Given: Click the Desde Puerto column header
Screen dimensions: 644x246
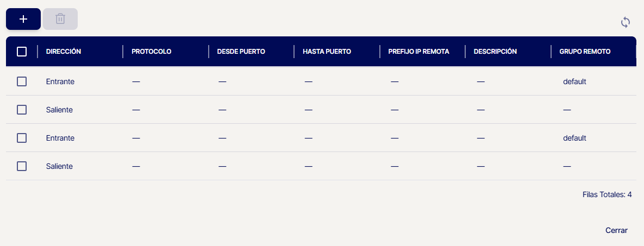Looking at the screenshot, I should click(x=241, y=52).
